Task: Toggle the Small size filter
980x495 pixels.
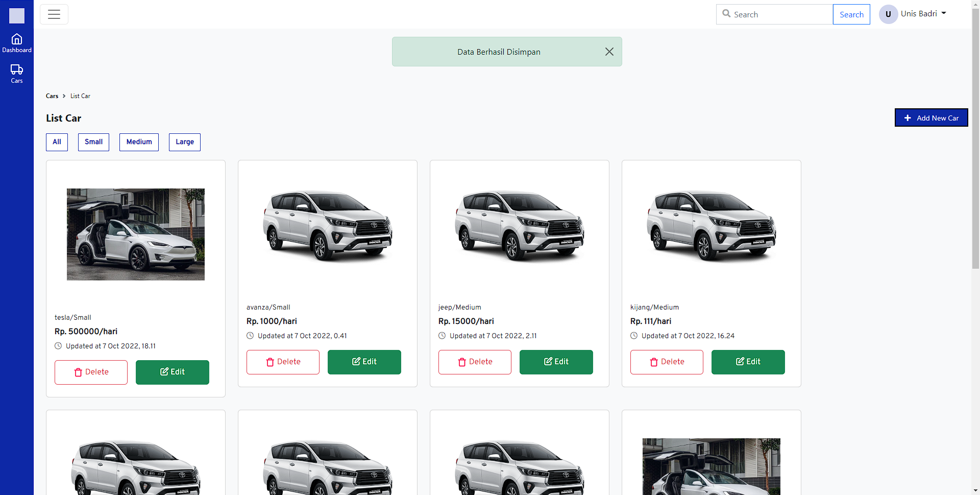Action: tap(93, 142)
